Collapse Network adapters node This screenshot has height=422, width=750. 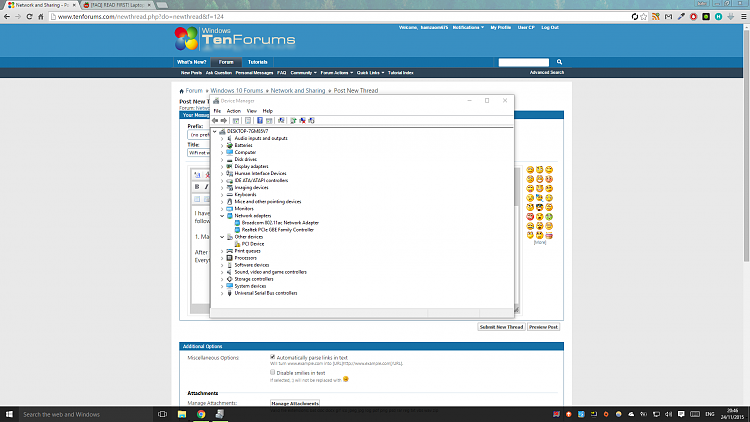222,216
